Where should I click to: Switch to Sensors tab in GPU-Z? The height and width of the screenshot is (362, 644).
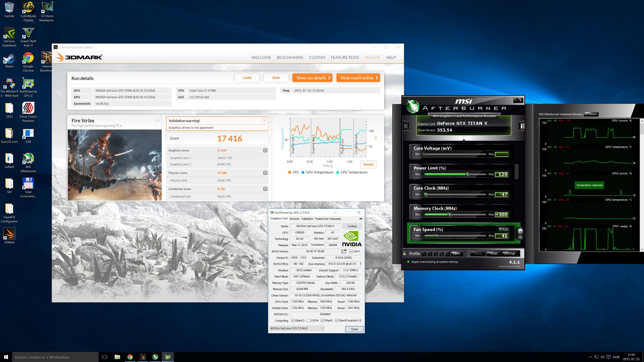pyautogui.click(x=294, y=219)
